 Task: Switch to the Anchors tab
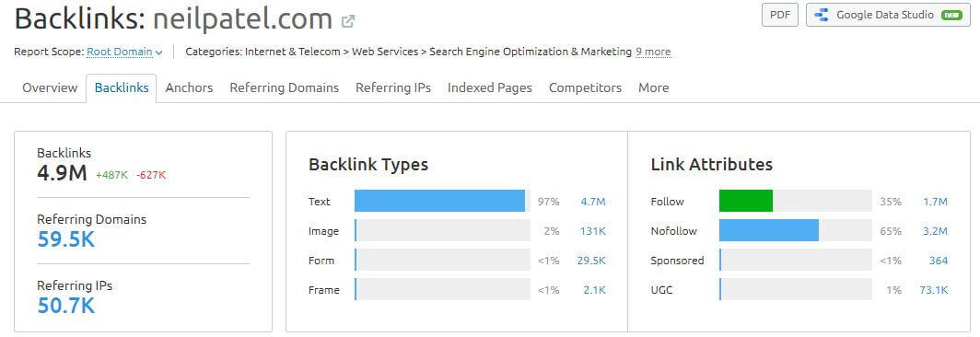pyautogui.click(x=189, y=88)
